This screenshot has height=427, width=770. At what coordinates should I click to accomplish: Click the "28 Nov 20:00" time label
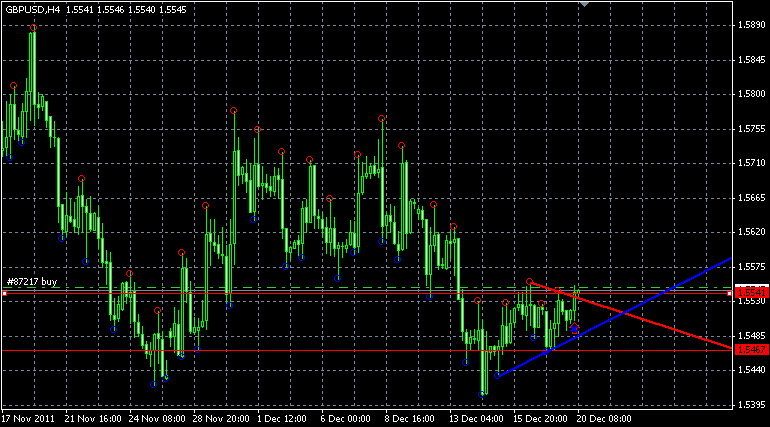(x=221, y=419)
